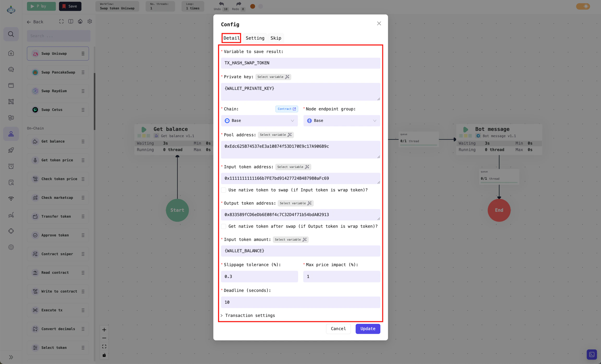Viewport: 601px width, 364px height.
Task: Click the Max price impact input field
Action: click(x=342, y=276)
